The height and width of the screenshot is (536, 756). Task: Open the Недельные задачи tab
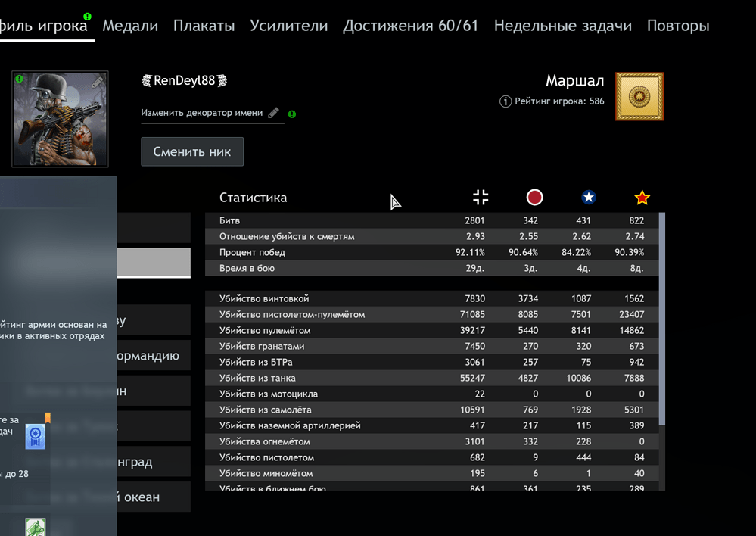[x=562, y=26]
